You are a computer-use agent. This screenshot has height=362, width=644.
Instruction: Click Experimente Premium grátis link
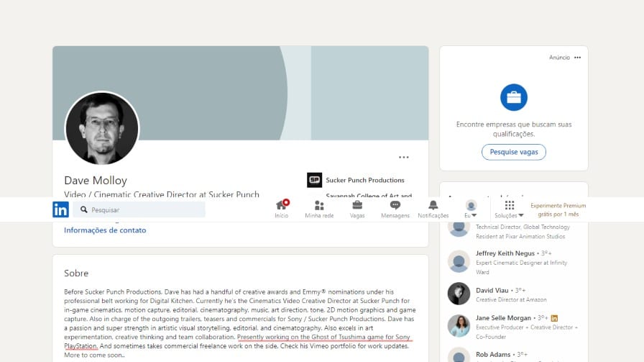(x=558, y=210)
